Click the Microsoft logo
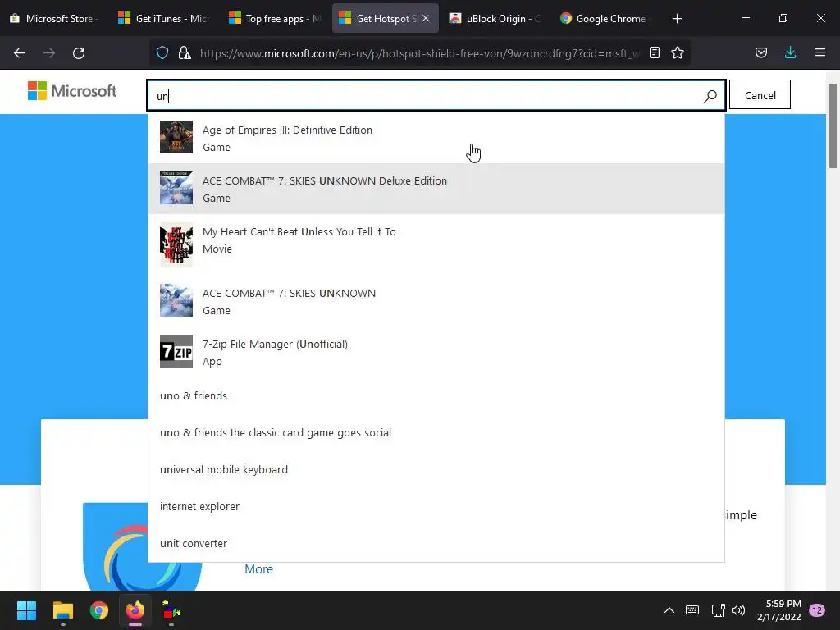 72,91
